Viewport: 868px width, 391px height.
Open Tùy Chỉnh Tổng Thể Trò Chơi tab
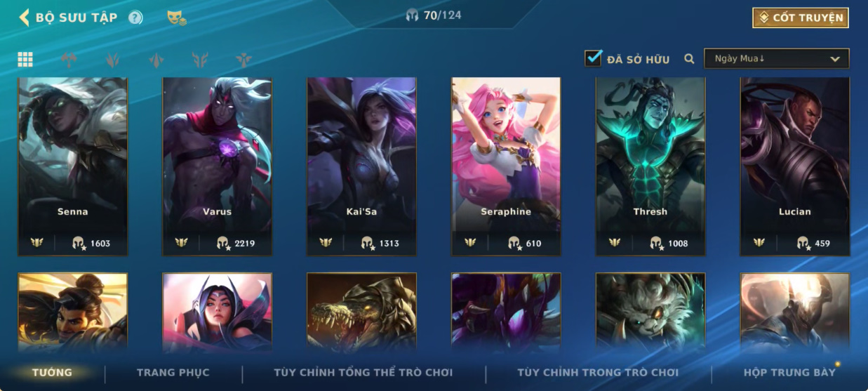tap(363, 373)
